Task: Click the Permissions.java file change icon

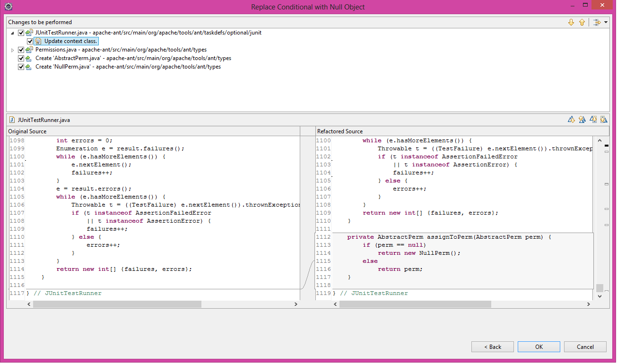Action: tap(29, 50)
